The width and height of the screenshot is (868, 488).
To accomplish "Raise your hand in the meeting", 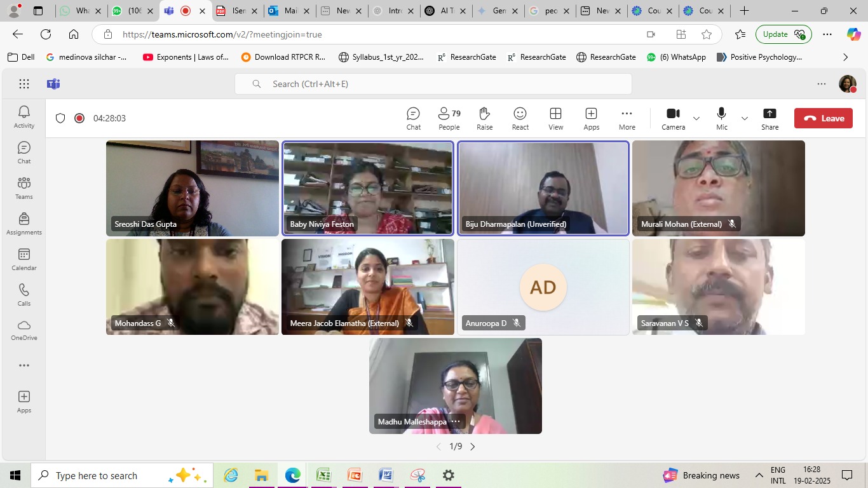I will (x=485, y=118).
